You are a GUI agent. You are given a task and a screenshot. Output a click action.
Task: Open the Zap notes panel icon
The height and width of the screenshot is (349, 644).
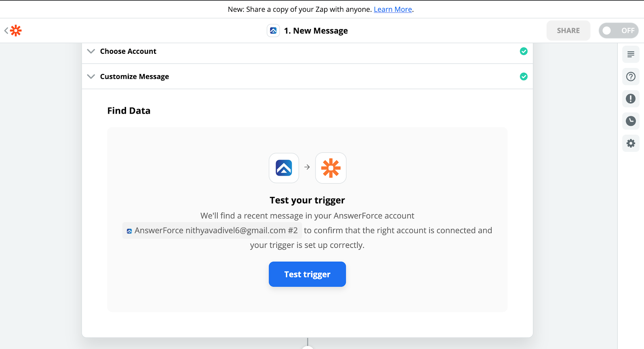pos(631,54)
